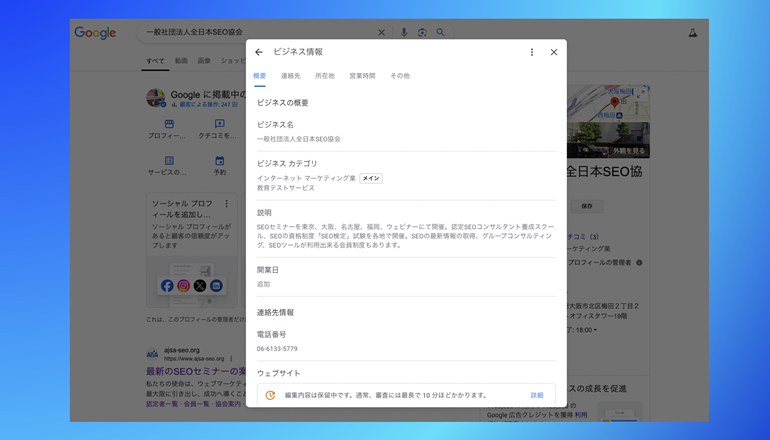Click the メイン category badge
The image size is (770, 440).
(x=371, y=178)
